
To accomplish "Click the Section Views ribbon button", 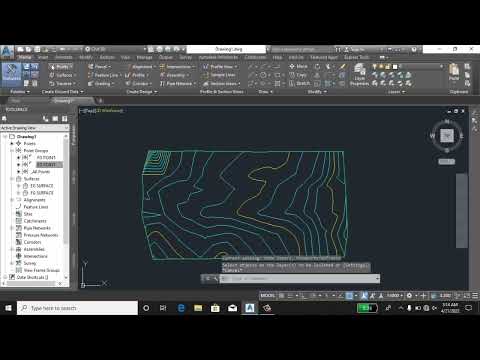I will tap(221, 84).
